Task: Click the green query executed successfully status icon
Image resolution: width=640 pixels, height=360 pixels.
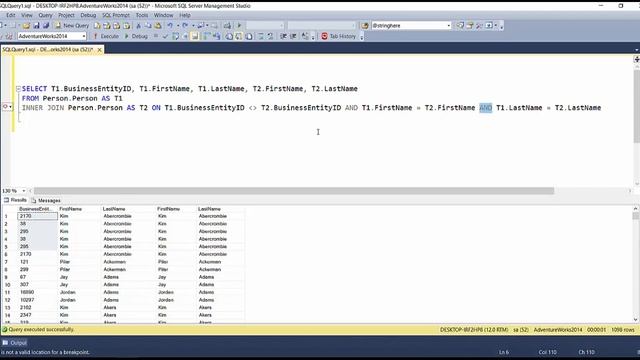Action: pos(5,329)
